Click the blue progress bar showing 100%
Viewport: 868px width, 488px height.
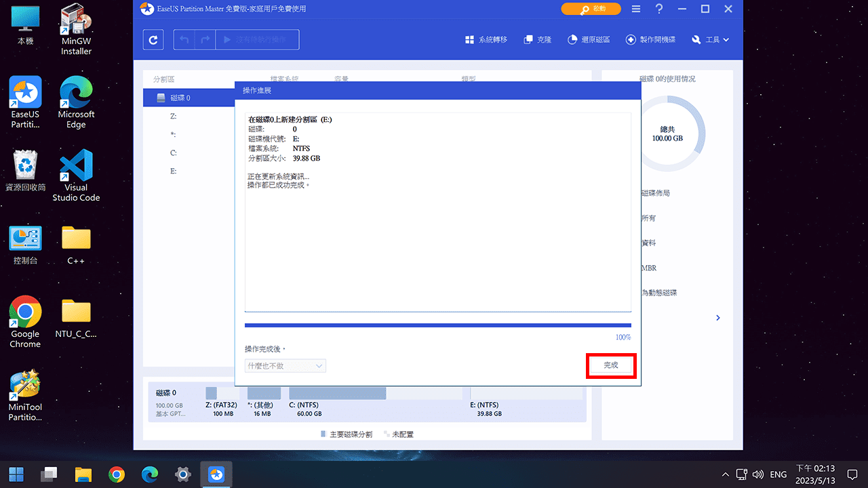click(x=437, y=325)
